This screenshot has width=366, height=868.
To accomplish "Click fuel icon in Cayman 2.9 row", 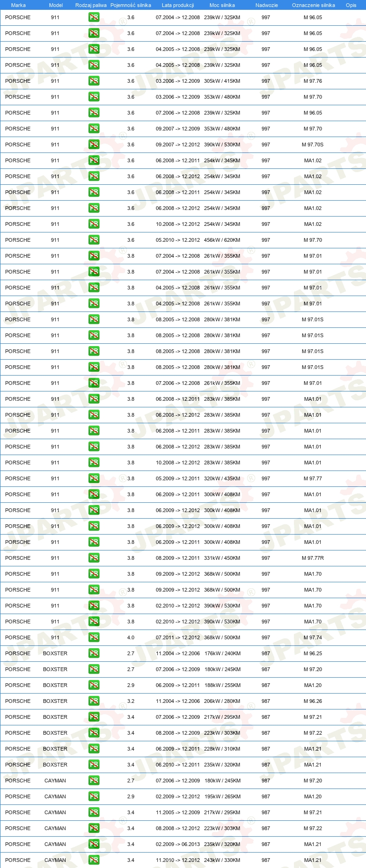I will tap(94, 796).
